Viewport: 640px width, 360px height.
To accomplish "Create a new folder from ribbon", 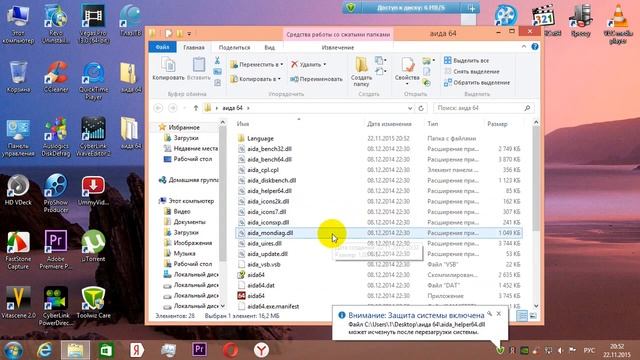I will (361, 71).
